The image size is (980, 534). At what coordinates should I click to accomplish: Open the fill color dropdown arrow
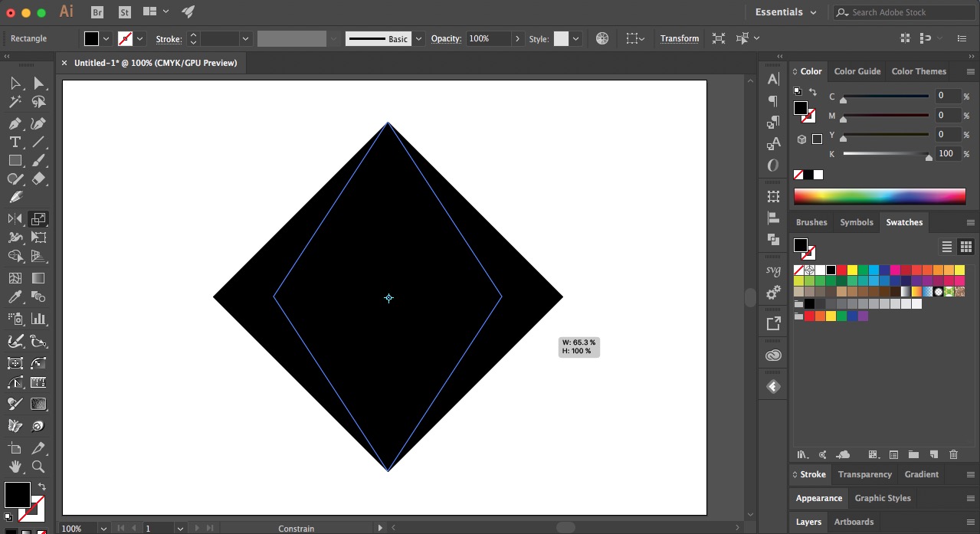[x=106, y=38]
